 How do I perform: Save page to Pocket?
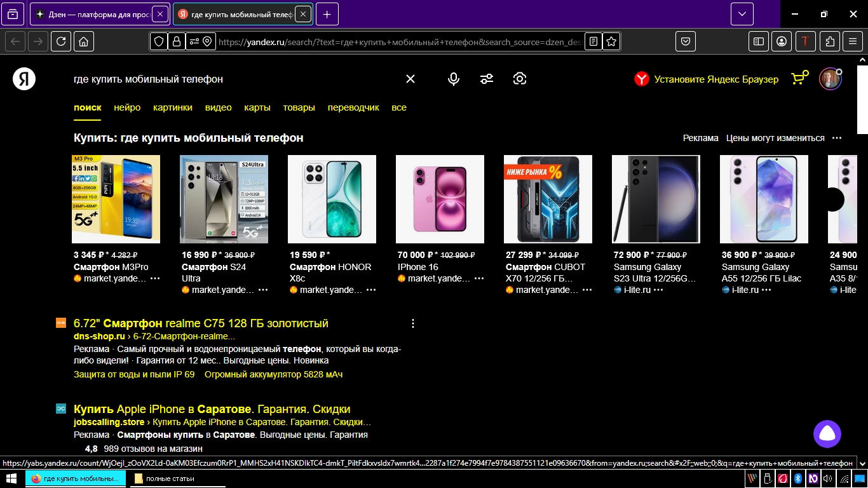(686, 41)
